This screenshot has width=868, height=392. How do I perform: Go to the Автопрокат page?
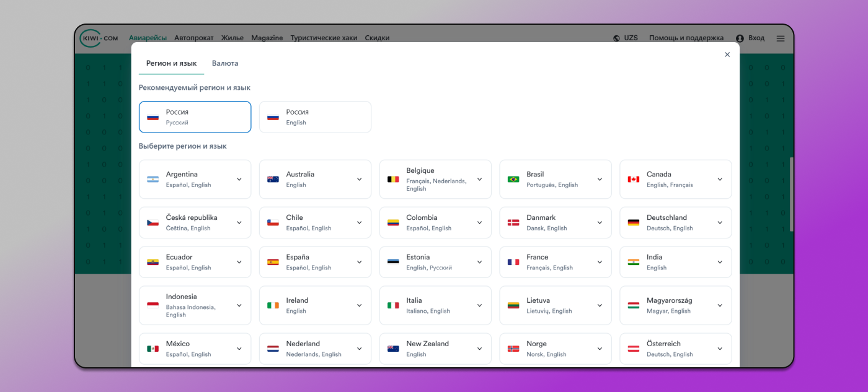[x=193, y=38]
